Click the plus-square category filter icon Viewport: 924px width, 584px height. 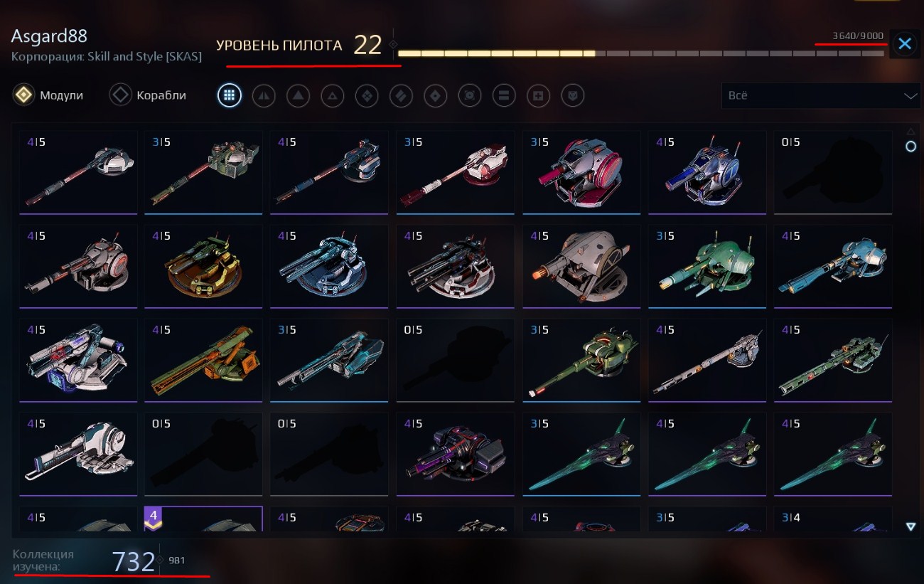[x=538, y=95]
